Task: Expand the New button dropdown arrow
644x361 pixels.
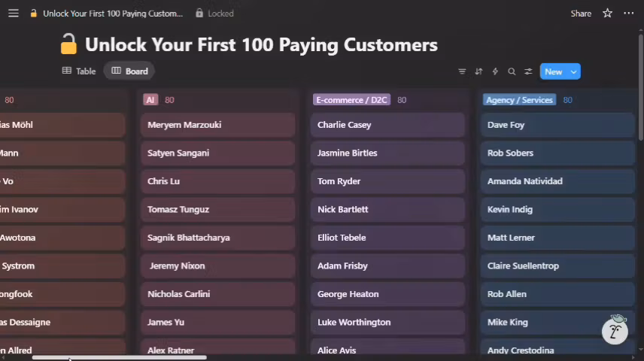Action: (x=574, y=71)
